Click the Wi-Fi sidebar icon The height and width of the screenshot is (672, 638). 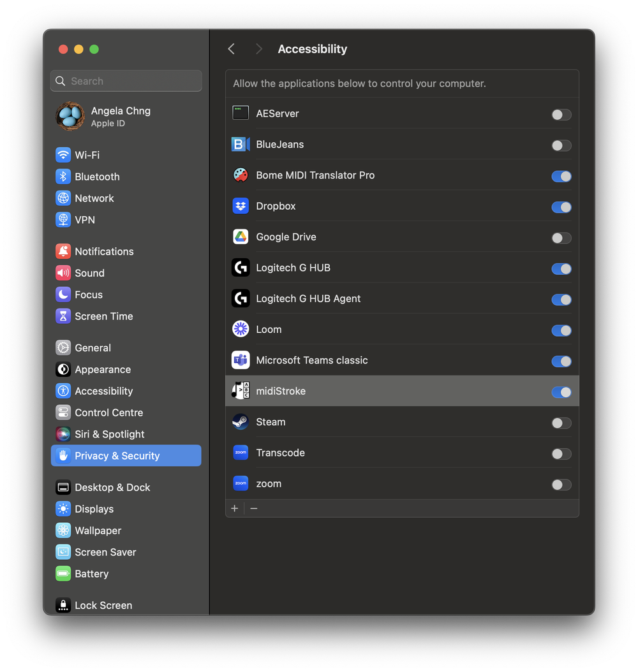[63, 155]
